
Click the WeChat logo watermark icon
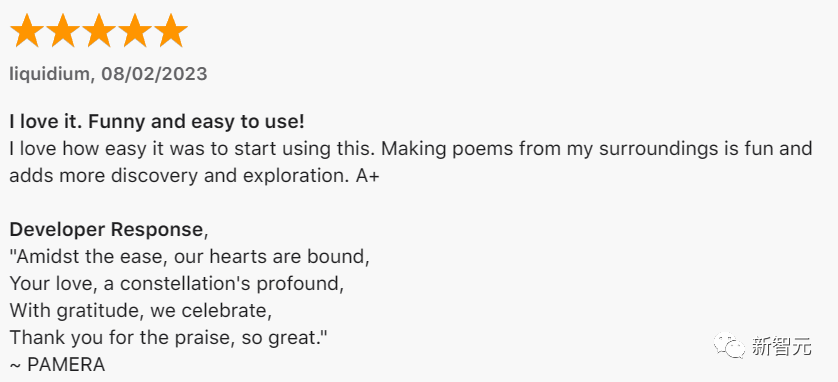(x=730, y=345)
